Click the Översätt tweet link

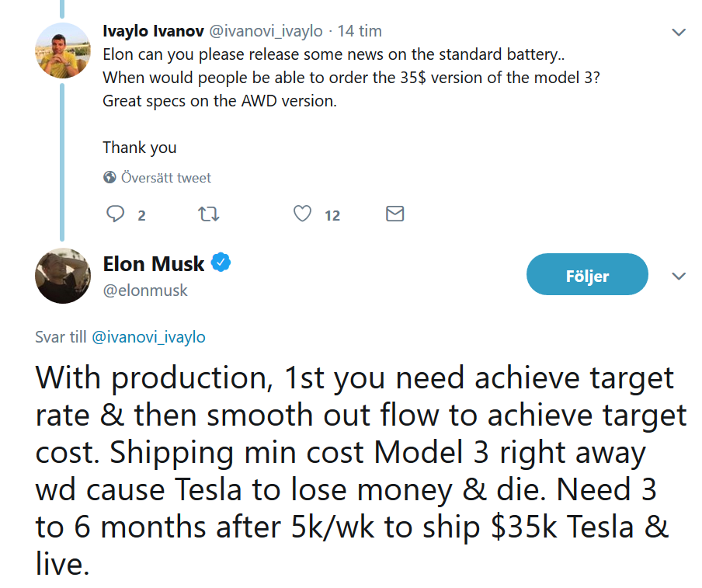(165, 178)
